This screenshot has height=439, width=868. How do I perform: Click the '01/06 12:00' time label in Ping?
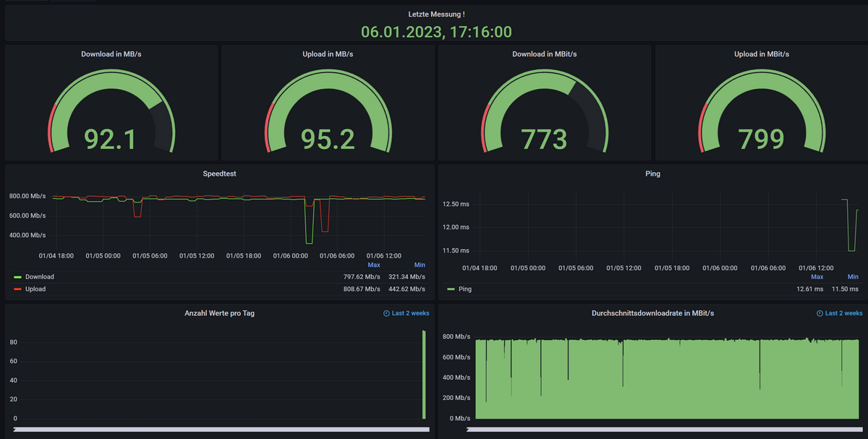click(x=817, y=268)
